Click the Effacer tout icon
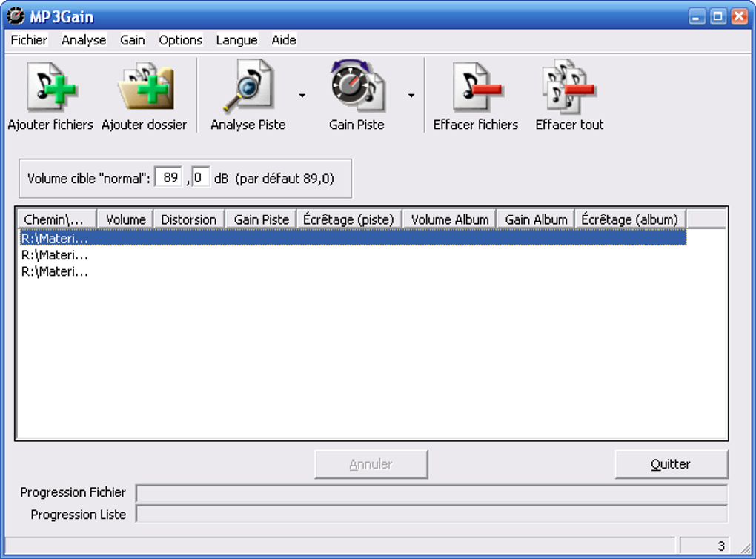The width and height of the screenshot is (756, 559). tap(569, 85)
